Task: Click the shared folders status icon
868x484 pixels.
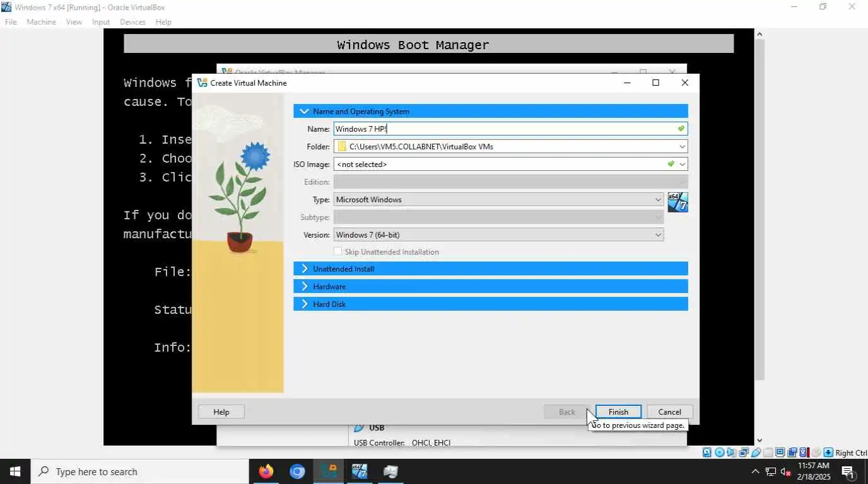Action: click(x=768, y=452)
